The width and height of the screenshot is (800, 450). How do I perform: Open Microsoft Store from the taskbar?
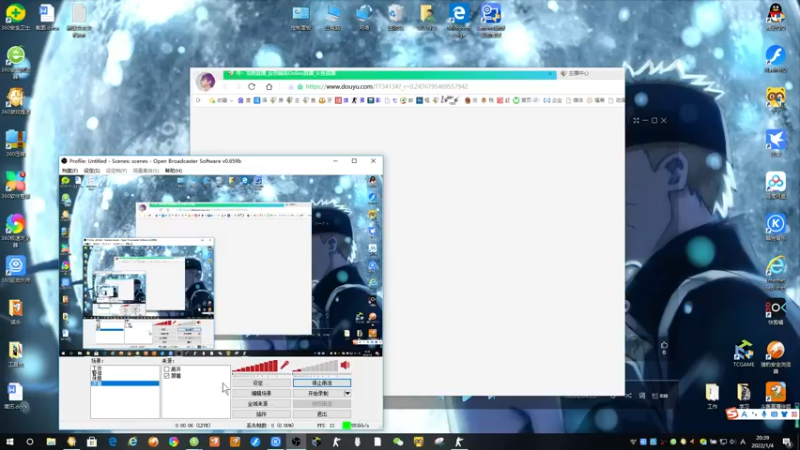[x=92, y=442]
